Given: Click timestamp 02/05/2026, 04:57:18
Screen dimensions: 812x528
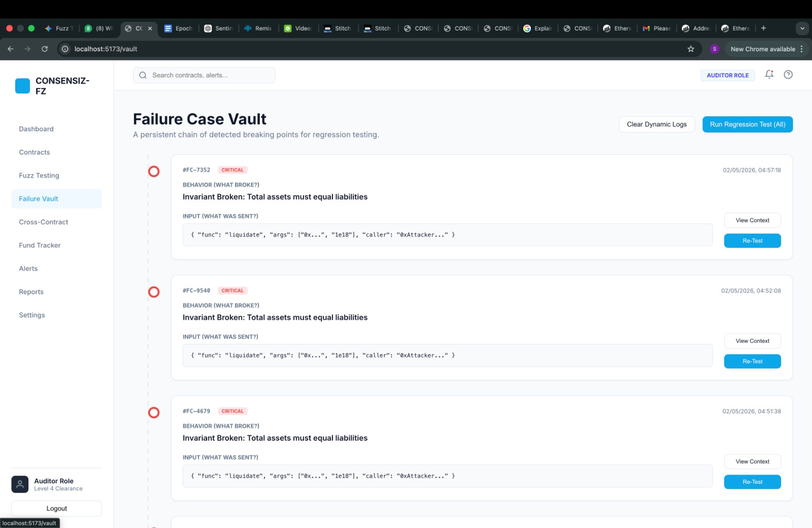Looking at the screenshot, I should pos(752,170).
